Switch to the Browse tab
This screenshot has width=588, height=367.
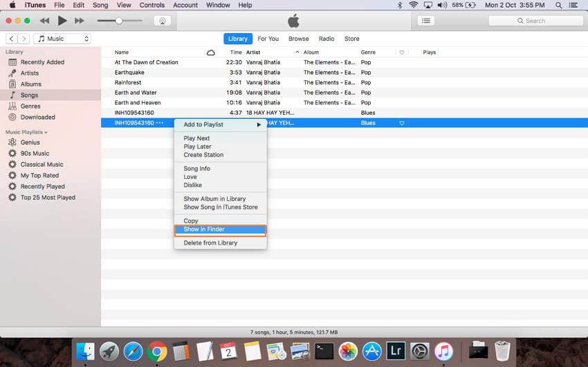(299, 39)
